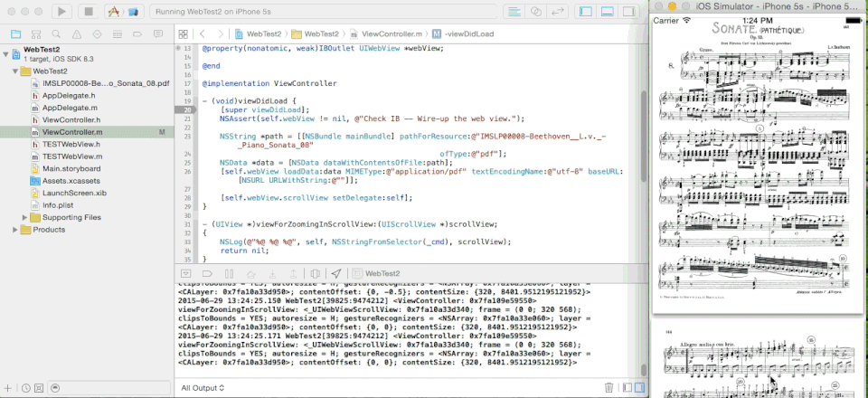Collapse the WebTest2 project root
This screenshot has height=398, width=868.
[5, 53]
